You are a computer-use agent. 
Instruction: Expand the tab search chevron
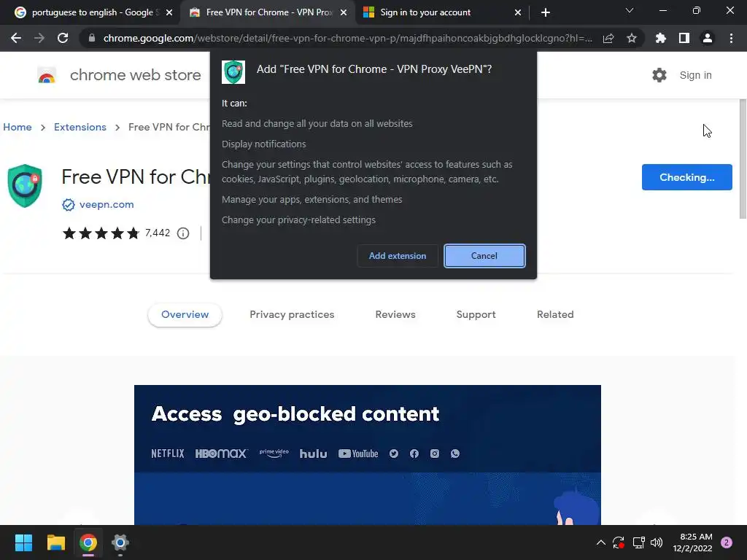point(630,10)
